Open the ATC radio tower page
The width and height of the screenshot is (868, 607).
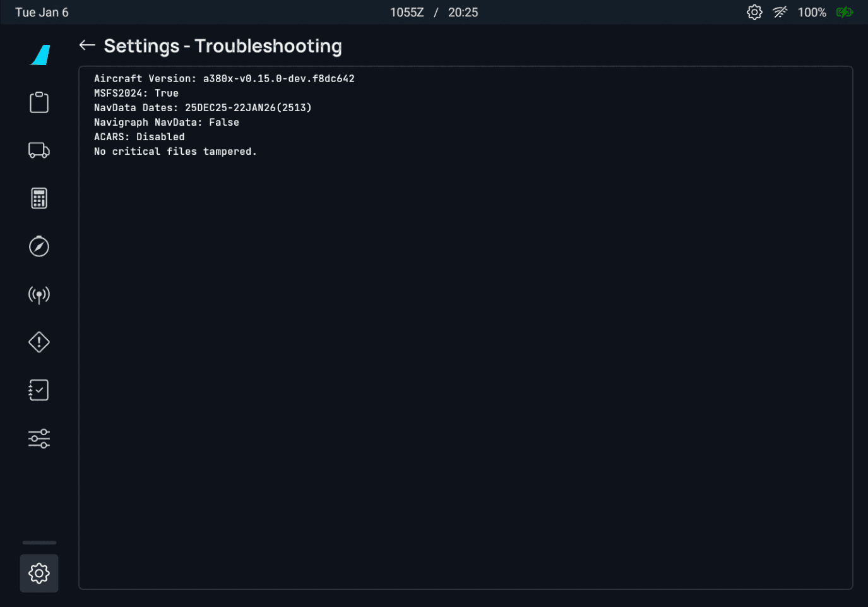pyautogui.click(x=39, y=294)
